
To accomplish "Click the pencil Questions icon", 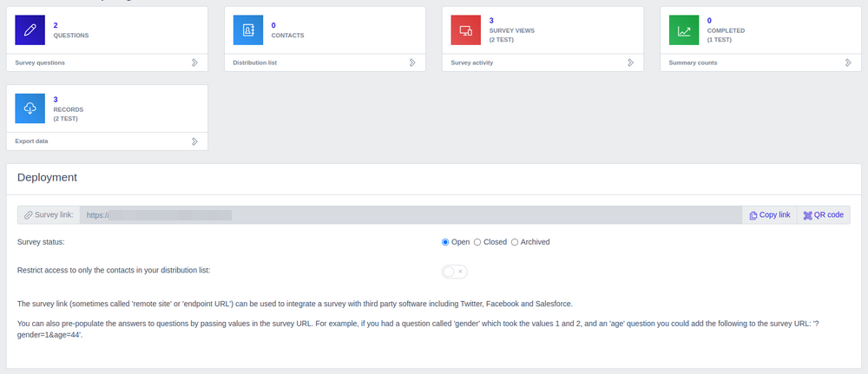I will point(30,30).
